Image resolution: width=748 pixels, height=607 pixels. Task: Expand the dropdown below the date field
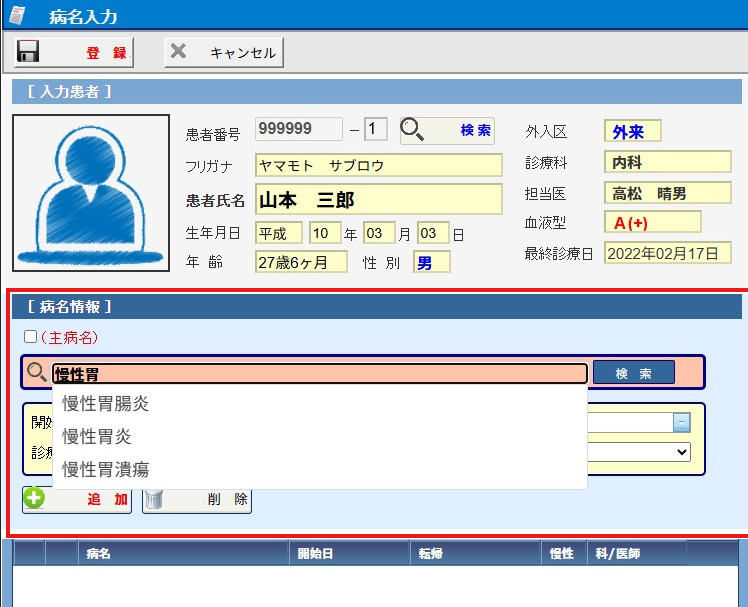(x=681, y=452)
